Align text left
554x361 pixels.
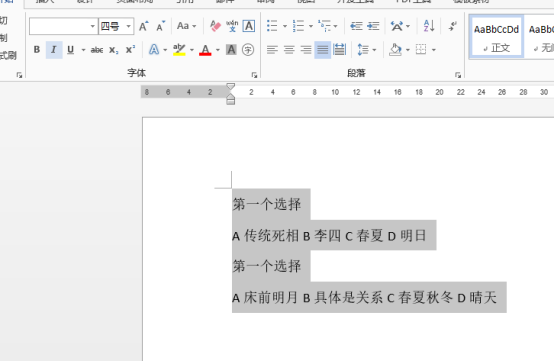click(x=272, y=50)
